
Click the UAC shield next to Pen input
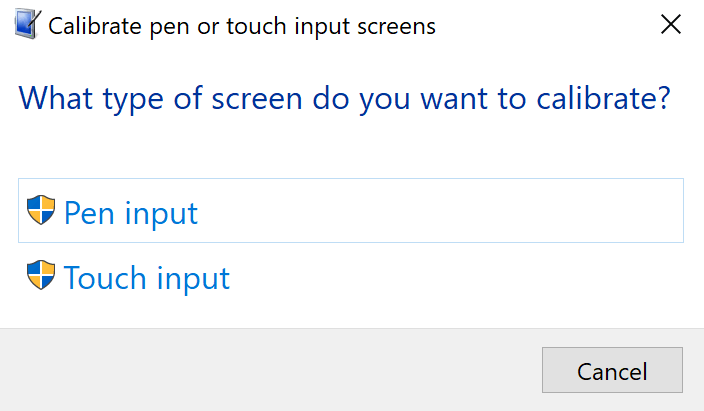pyautogui.click(x=41, y=211)
